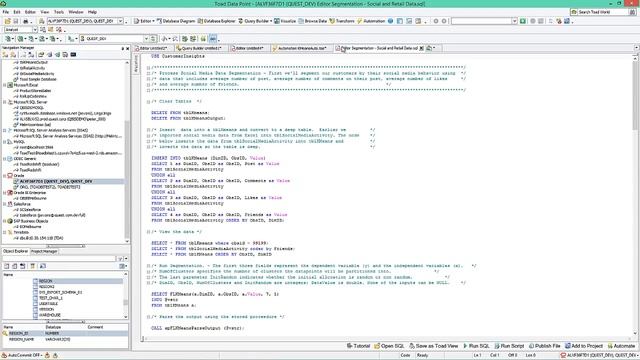
Task: Select the WAREHOUSE table
Action: (49, 315)
